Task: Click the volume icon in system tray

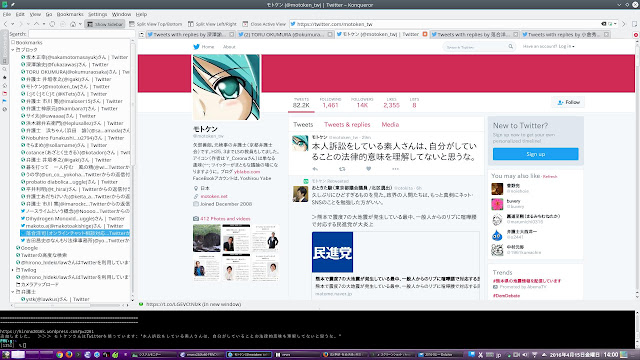Action: tap(525, 355)
